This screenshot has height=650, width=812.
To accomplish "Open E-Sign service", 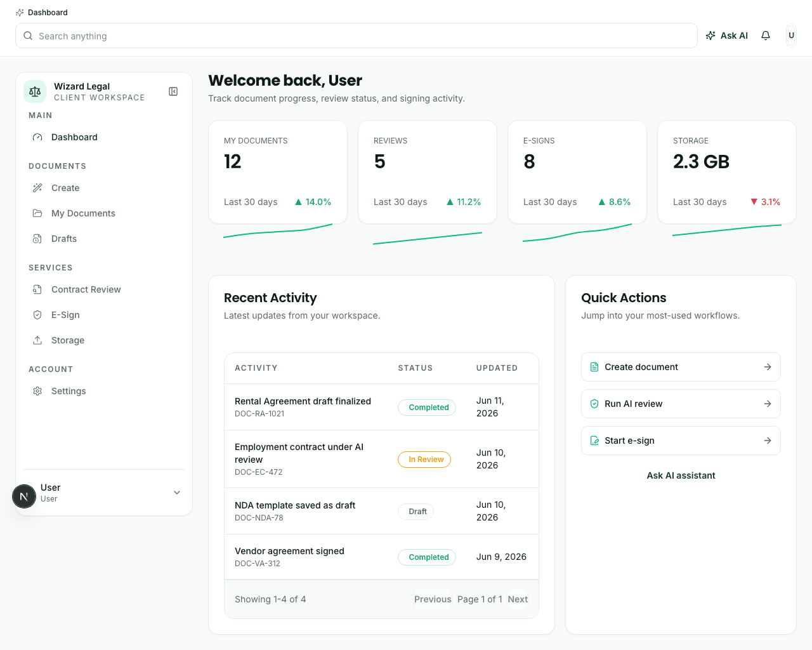I will (x=104, y=315).
